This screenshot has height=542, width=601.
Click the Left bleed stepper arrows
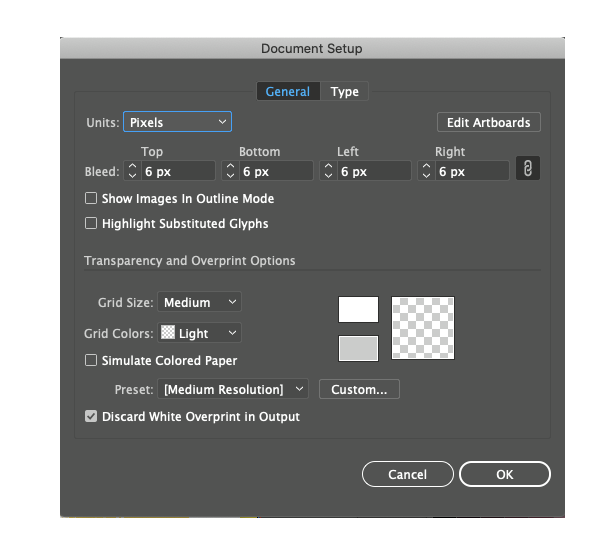tap(328, 172)
